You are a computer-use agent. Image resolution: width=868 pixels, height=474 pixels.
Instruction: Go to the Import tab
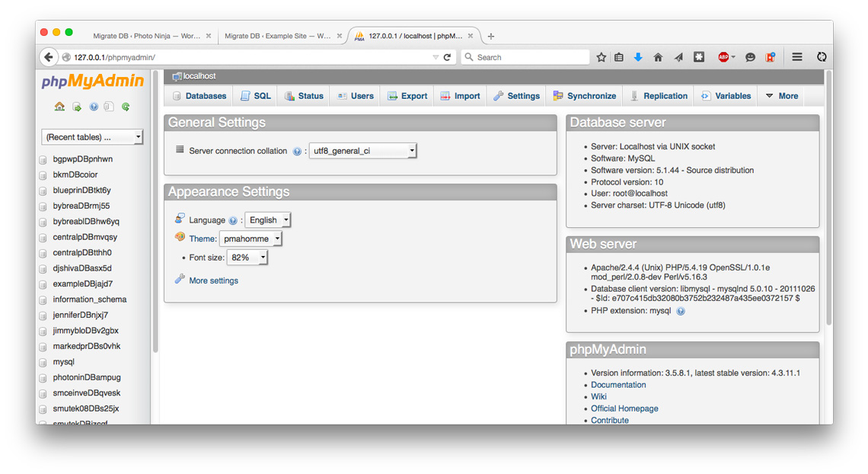point(460,96)
